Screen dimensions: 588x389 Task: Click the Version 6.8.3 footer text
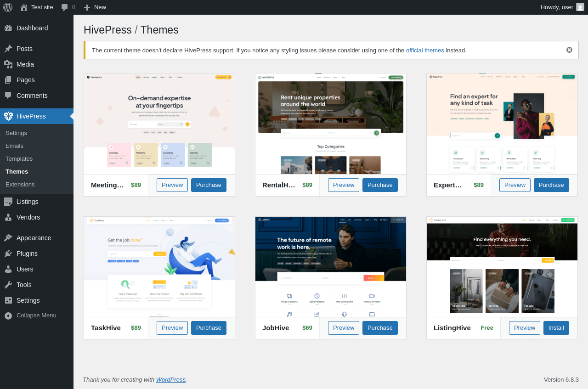pos(561,379)
